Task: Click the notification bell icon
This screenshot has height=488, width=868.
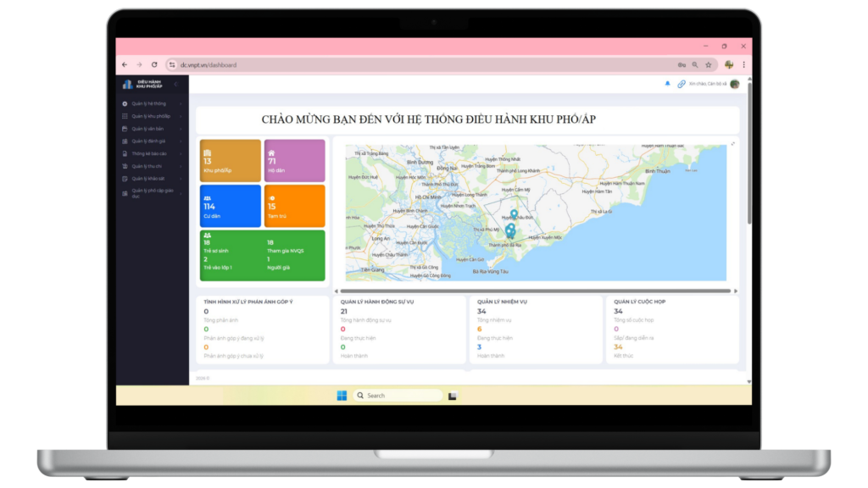Action: 667,84
